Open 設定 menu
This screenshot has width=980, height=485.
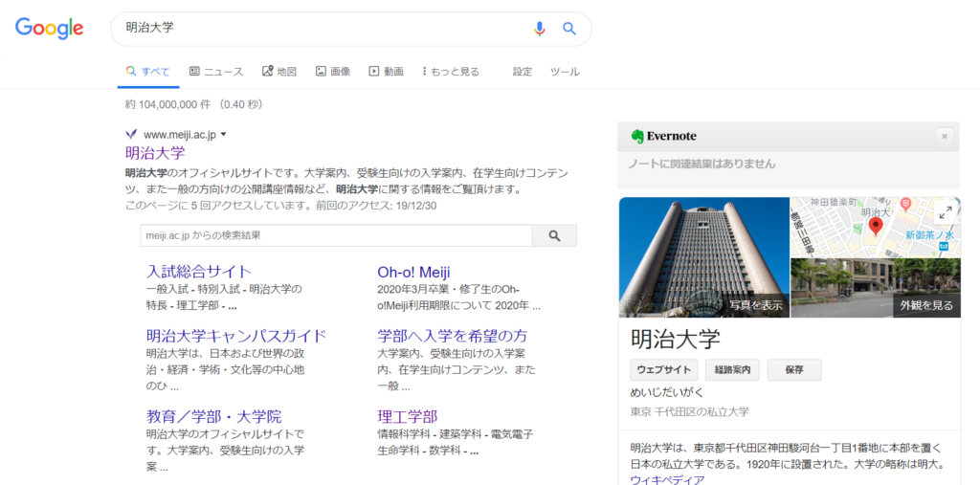pyautogui.click(x=523, y=71)
